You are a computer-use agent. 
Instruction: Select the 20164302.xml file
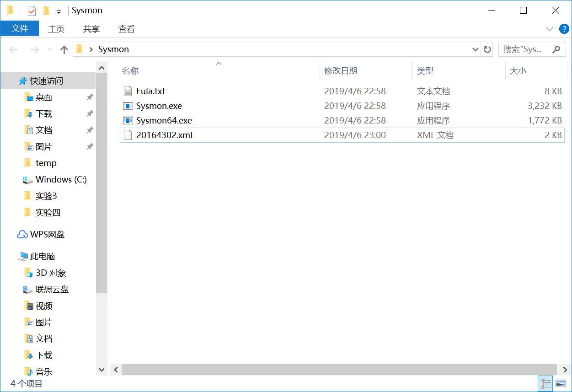342,135
